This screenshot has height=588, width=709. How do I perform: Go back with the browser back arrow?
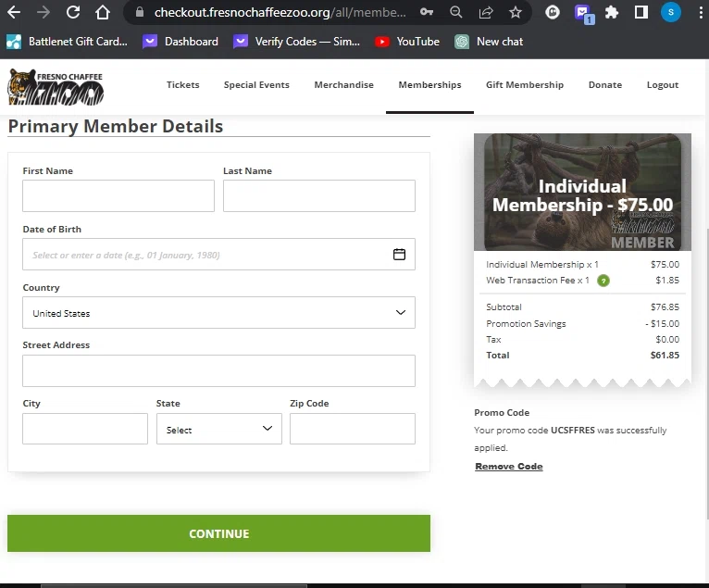point(14,12)
